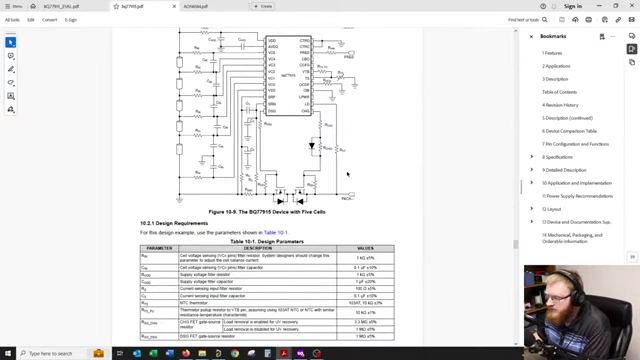Click the print icon

pos(589,20)
